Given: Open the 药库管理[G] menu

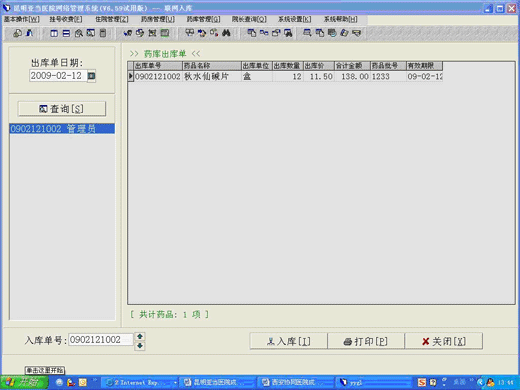Looking at the screenshot, I should [203, 19].
